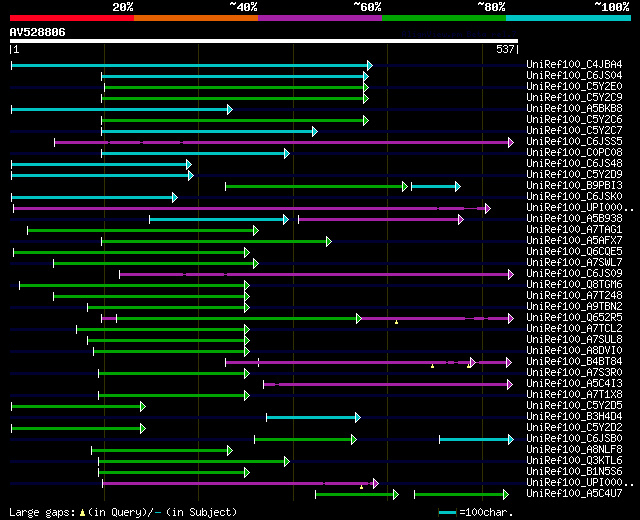
Task: Select the UniRef100_A7TAG1 label
Action: coord(574,230)
